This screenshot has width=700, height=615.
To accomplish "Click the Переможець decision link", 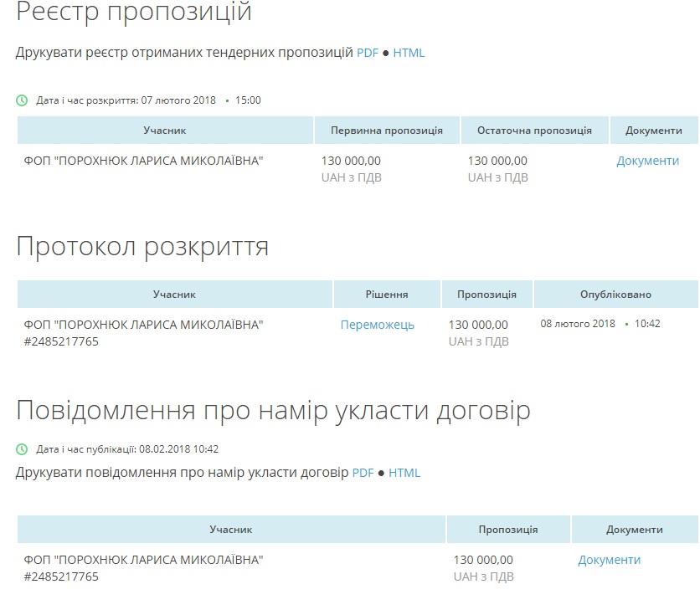I will tap(377, 325).
